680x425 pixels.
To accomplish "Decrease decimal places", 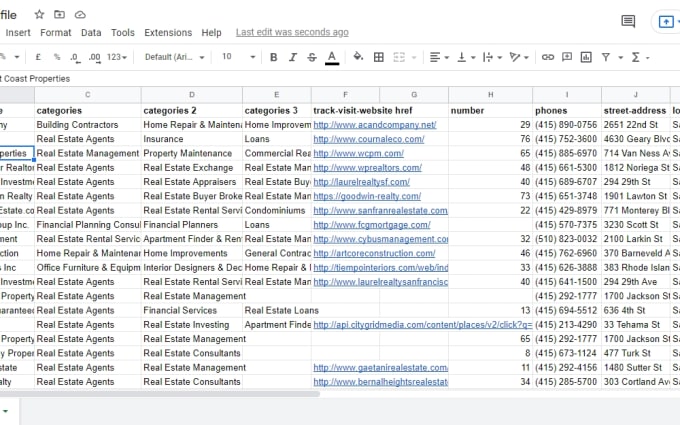I will [x=75, y=57].
